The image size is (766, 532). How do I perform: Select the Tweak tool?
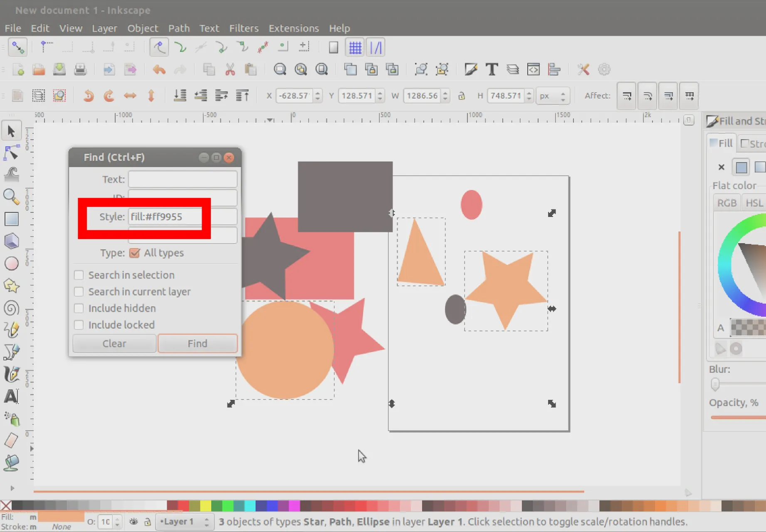(11, 175)
